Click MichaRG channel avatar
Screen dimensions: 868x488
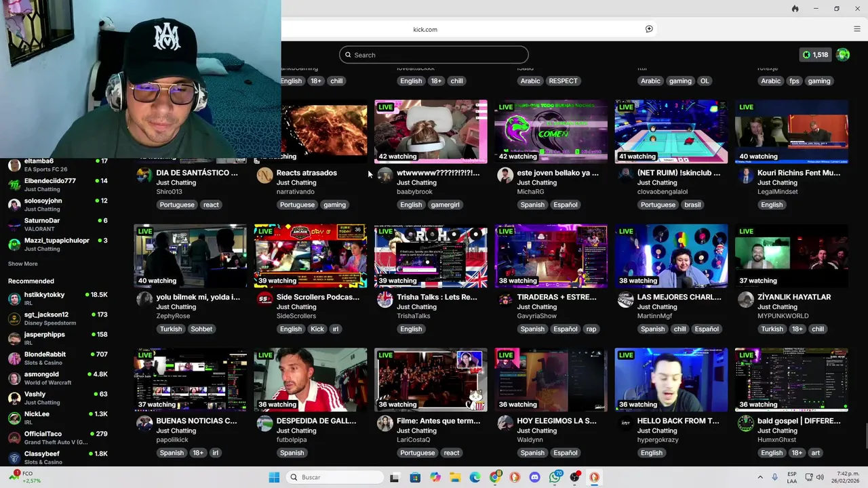click(505, 176)
